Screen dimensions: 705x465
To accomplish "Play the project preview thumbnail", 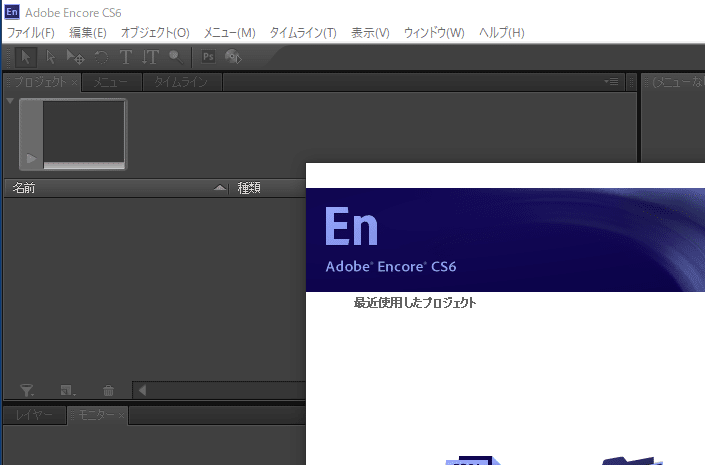I will click(x=31, y=158).
